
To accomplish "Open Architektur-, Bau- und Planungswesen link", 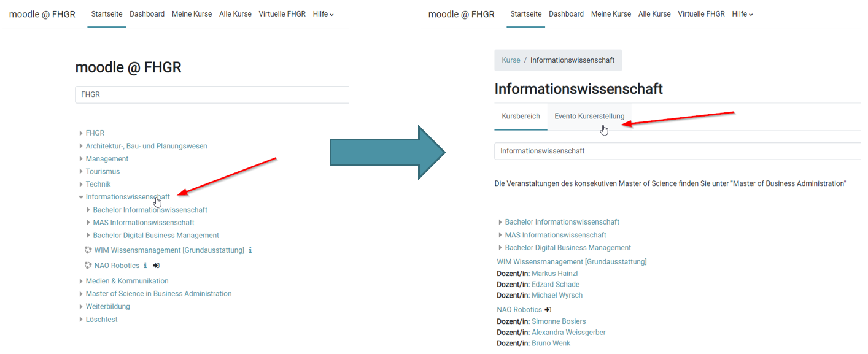I will pos(147,146).
